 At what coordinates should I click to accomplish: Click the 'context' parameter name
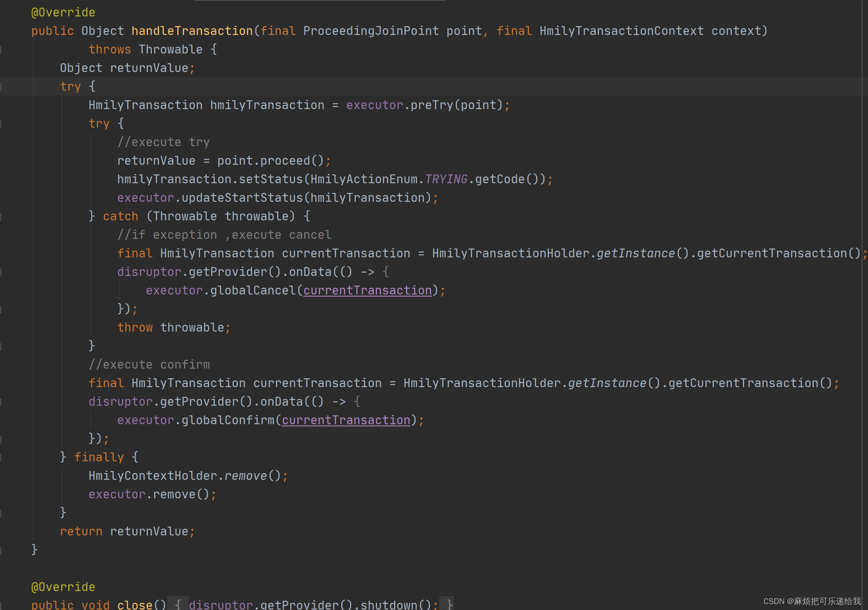(736, 31)
